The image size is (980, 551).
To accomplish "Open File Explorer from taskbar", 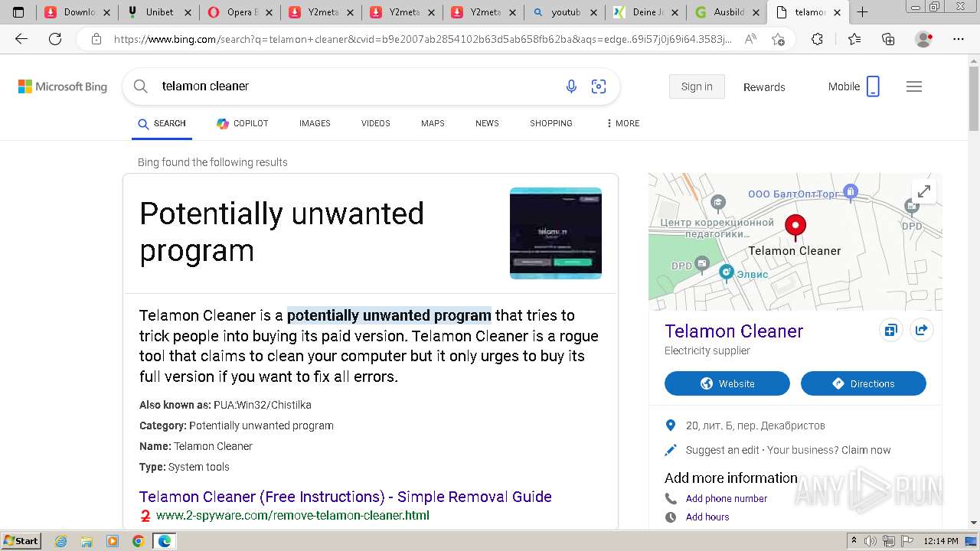I will 87,541.
